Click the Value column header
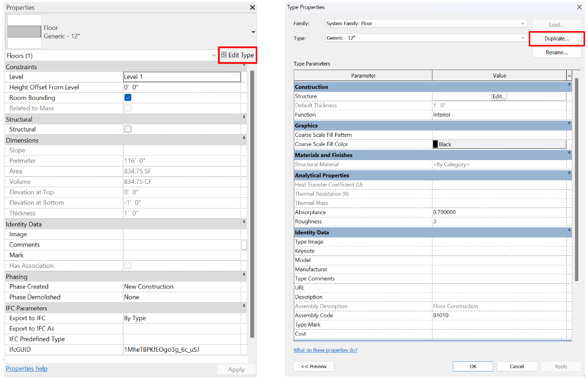Screen dimensions: 588x379 499,76
